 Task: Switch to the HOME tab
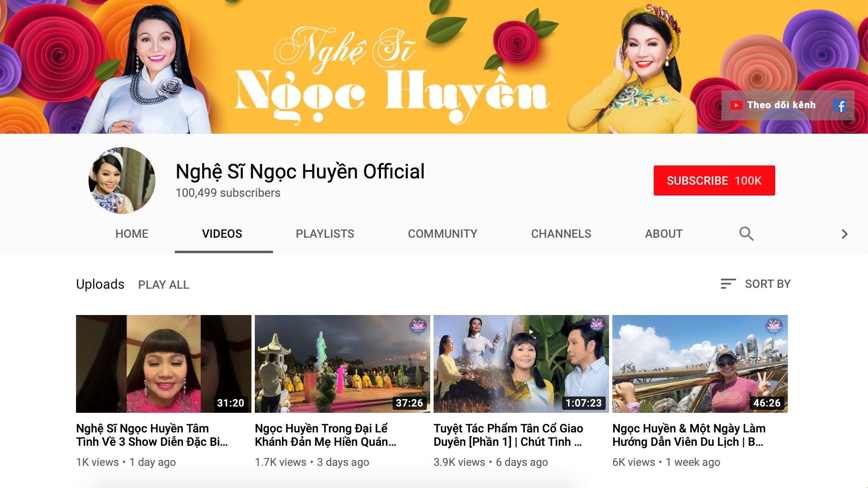[x=132, y=234]
